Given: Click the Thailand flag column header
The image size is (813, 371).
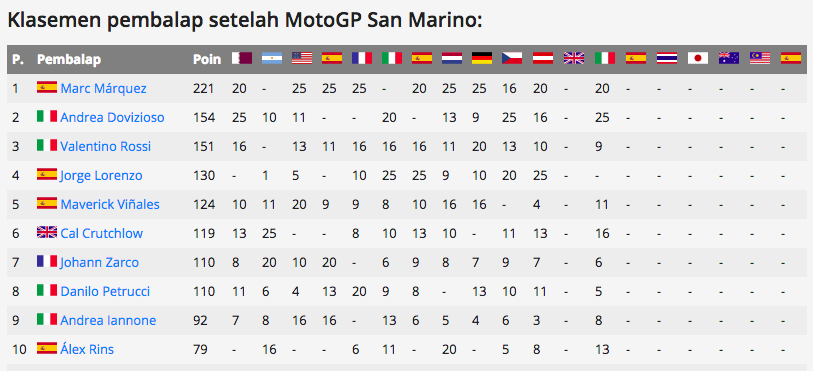Looking at the screenshot, I should pos(667,58).
